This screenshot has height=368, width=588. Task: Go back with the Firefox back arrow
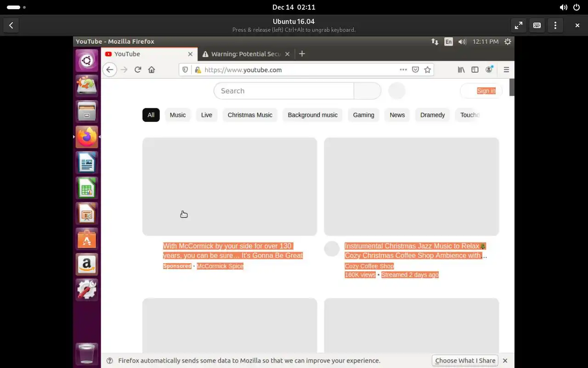pyautogui.click(x=109, y=70)
